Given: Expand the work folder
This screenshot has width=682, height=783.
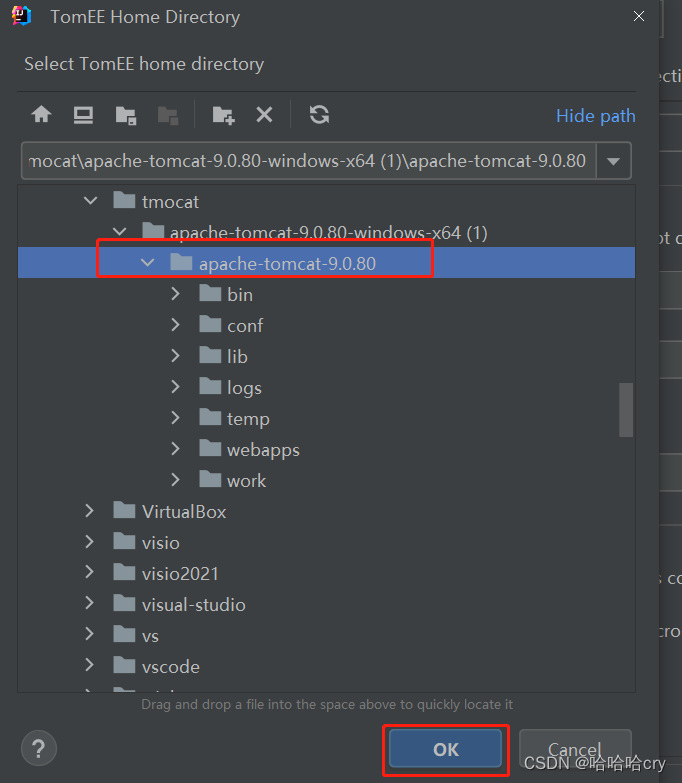Looking at the screenshot, I should (175, 479).
